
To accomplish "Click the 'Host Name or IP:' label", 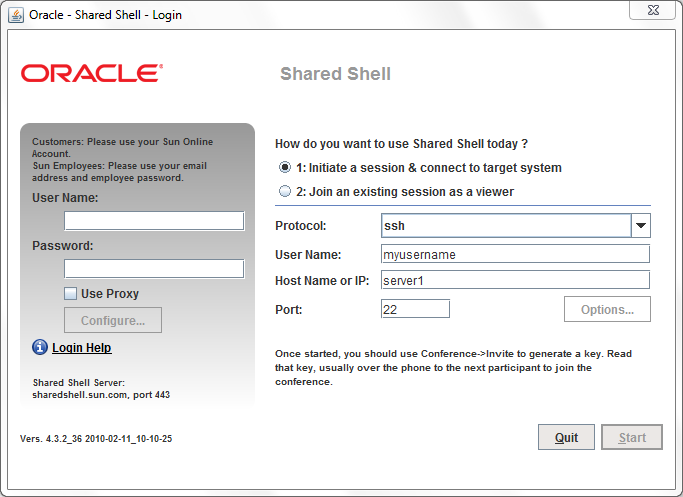I will [322, 281].
